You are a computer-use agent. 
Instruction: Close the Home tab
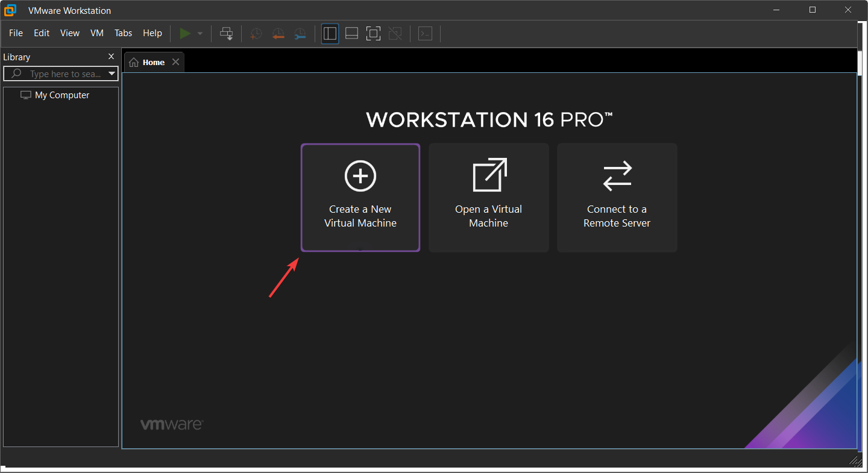(175, 62)
